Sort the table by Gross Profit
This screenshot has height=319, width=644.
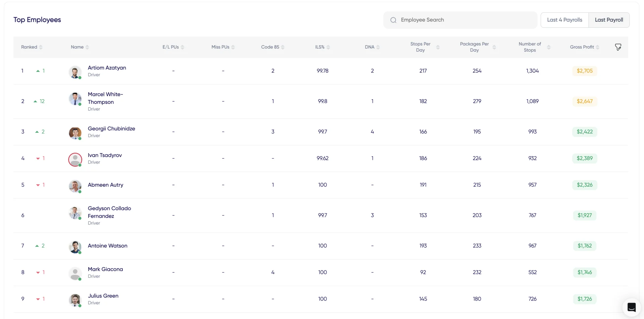pyautogui.click(x=599, y=47)
